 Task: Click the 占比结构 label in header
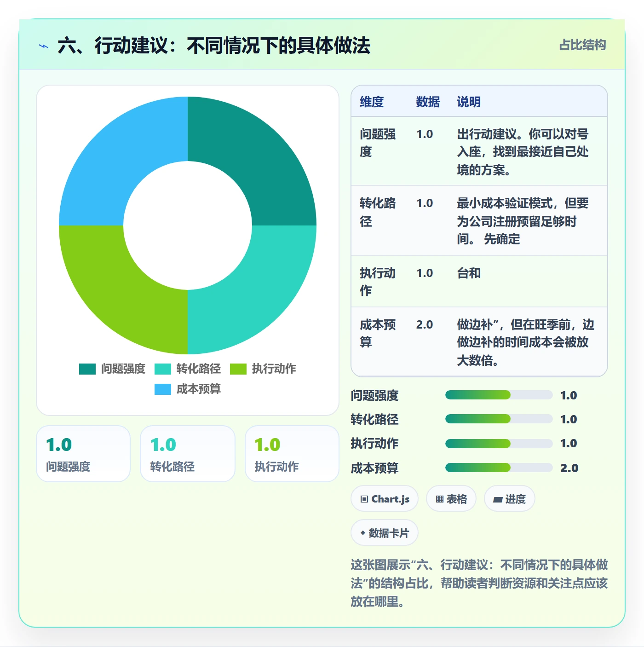point(582,45)
